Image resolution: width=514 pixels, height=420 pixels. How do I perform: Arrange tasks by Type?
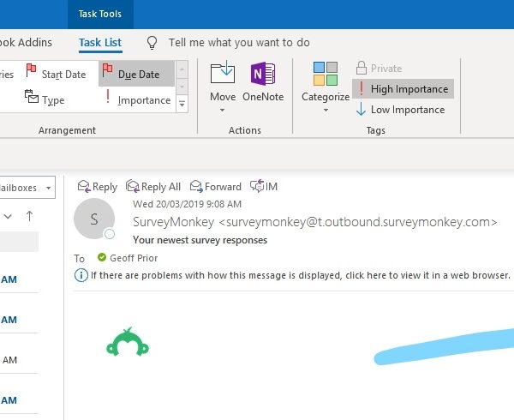pos(45,99)
